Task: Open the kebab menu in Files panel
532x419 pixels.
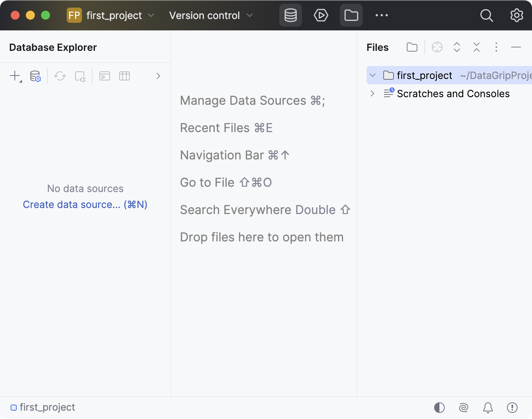Action: [x=496, y=47]
